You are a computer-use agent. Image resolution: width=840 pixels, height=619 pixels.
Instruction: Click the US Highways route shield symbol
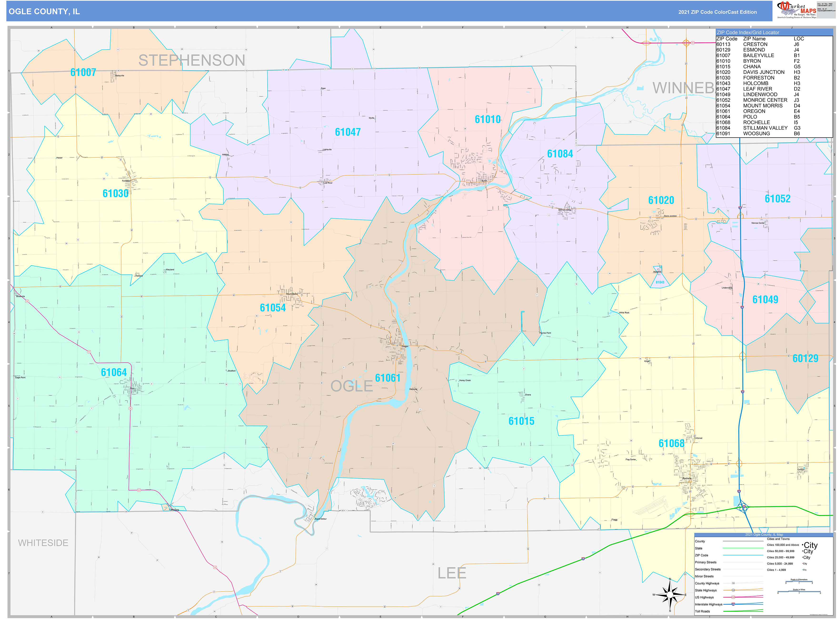point(734,597)
